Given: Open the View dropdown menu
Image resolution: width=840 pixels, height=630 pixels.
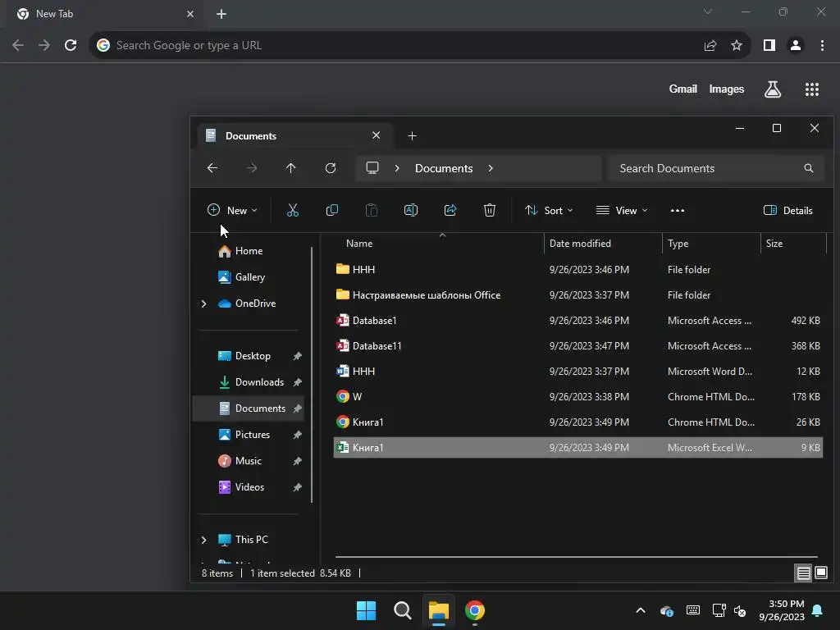Looking at the screenshot, I should pos(622,211).
